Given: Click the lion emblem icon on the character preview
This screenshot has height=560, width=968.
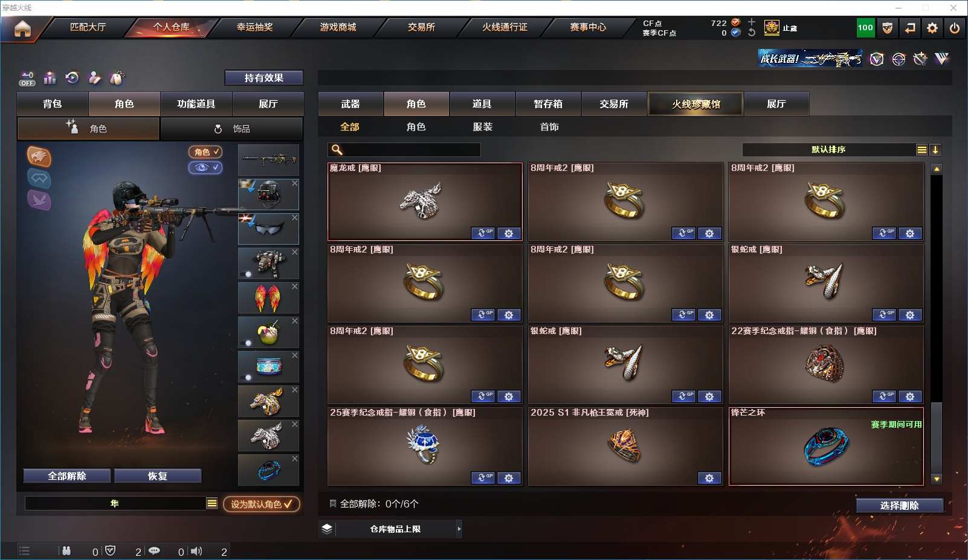Looking at the screenshot, I should (39, 157).
